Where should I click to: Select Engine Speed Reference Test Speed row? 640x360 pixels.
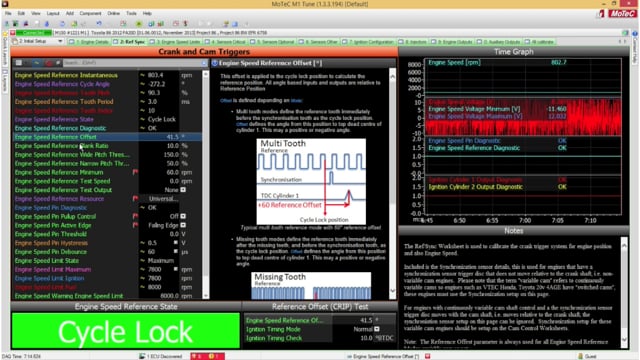pyautogui.click(x=107, y=181)
